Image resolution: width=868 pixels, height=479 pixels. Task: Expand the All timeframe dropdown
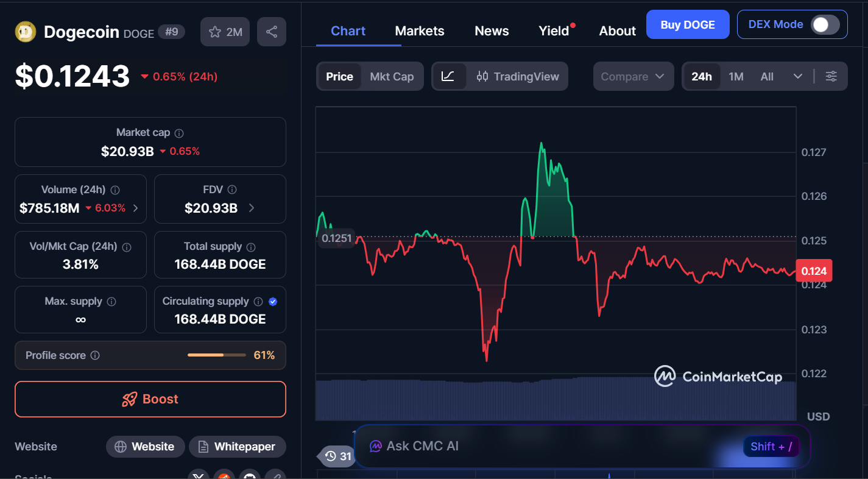pyautogui.click(x=799, y=76)
